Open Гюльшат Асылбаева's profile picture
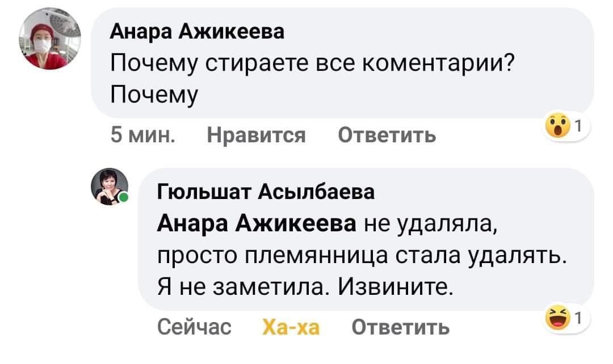 pyautogui.click(x=108, y=186)
